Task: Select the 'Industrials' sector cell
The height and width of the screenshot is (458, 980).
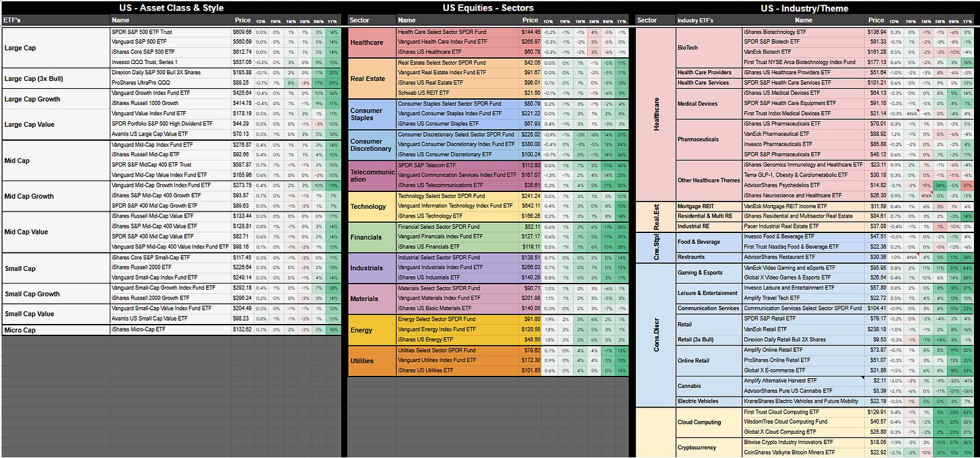Action: (x=372, y=267)
